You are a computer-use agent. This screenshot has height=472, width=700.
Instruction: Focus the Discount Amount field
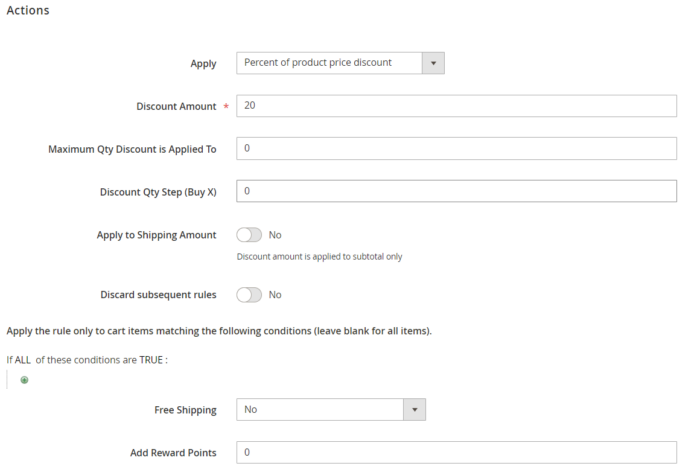456,106
